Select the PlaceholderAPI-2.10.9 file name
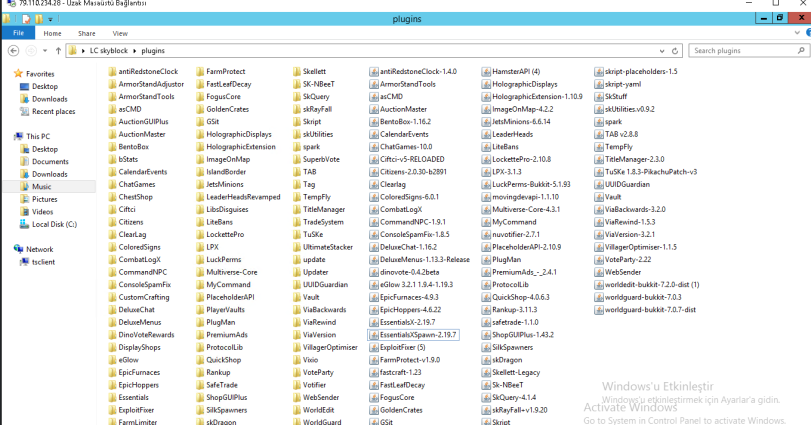 (x=527, y=247)
